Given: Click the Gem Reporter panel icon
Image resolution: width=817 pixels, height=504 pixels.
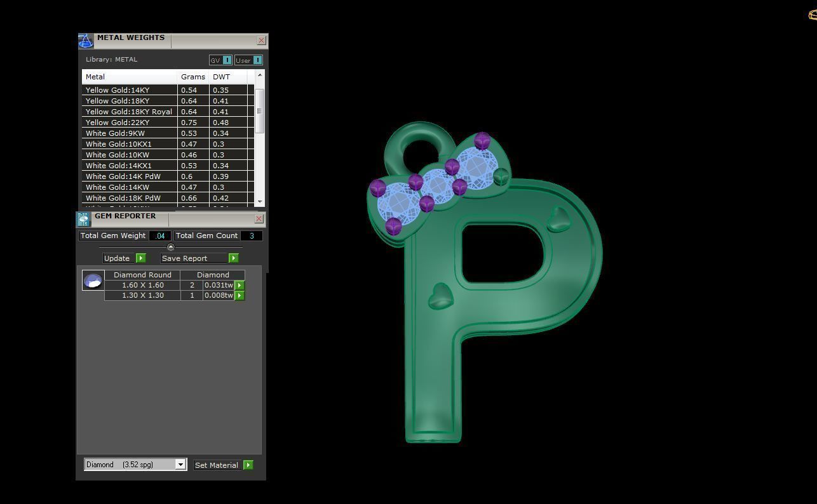Looking at the screenshot, I should click(x=84, y=220).
